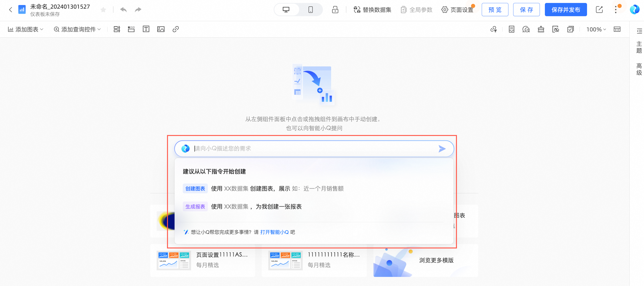Switch to desktop layout view
Screen dimensions: 644x286
pyautogui.click(x=286, y=10)
